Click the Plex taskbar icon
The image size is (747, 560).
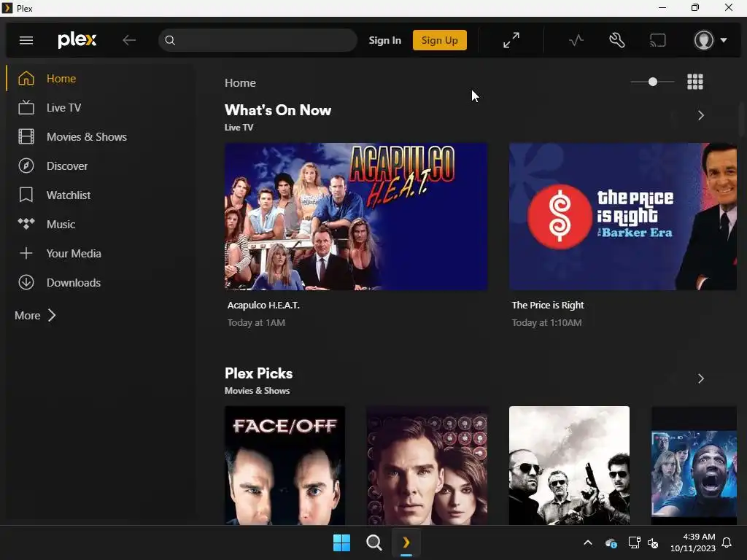(406, 542)
